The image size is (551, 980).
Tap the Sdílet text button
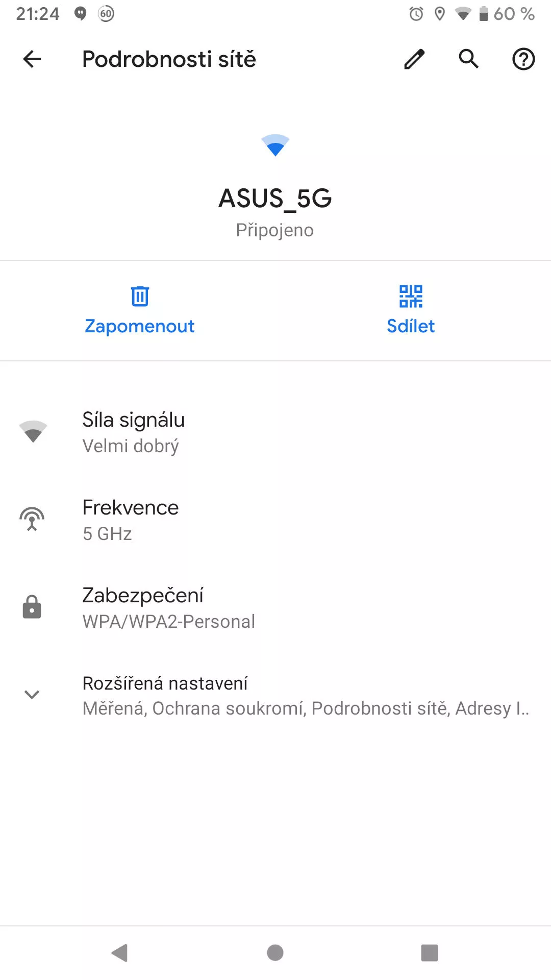pos(411,326)
